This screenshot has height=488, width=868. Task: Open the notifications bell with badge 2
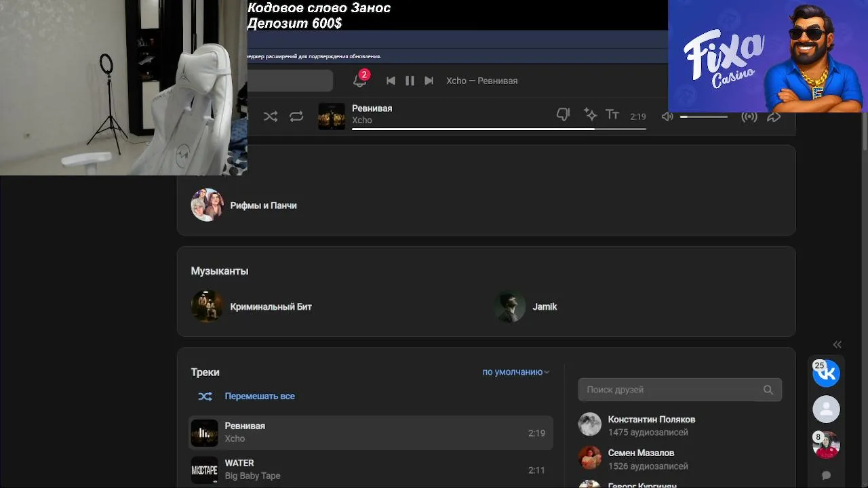(360, 80)
